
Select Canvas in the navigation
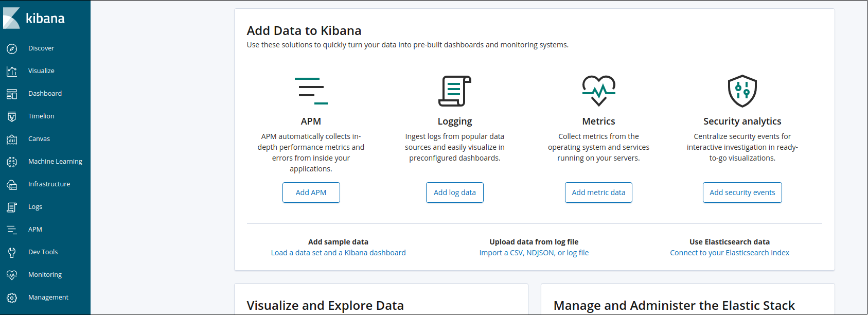[39, 139]
